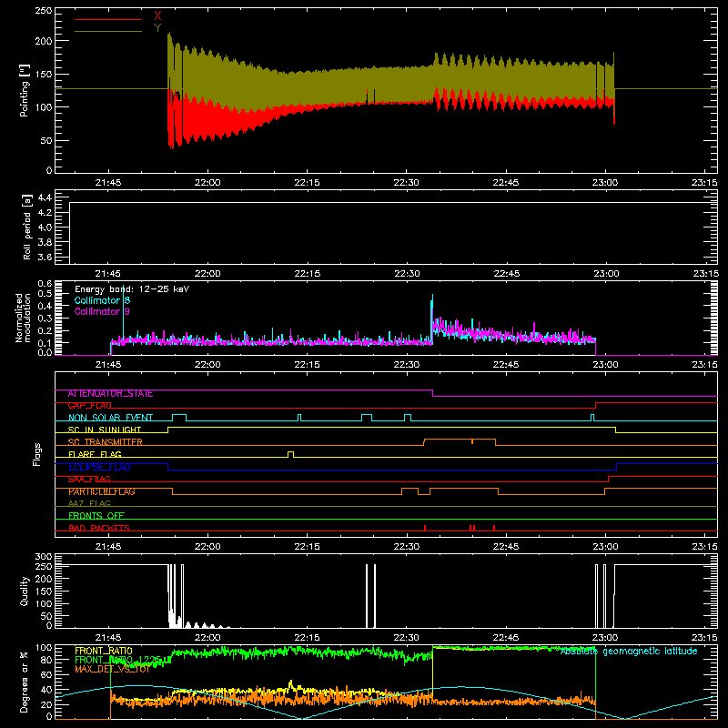Click the BAD_PACKETS flag label
728x728 pixels.
(x=99, y=528)
